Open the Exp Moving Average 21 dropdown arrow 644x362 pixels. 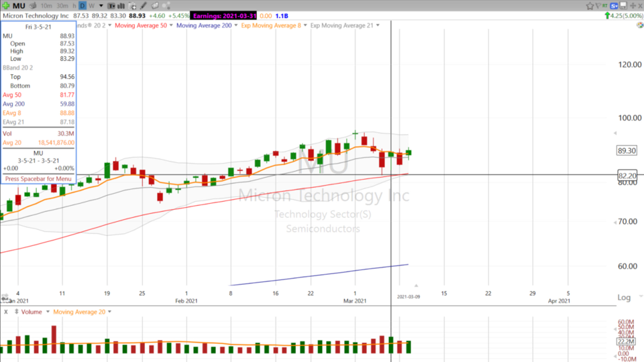(x=378, y=25)
